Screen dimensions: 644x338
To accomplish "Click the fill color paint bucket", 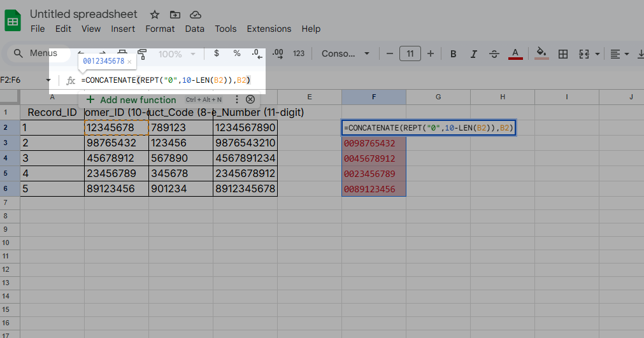I will click(541, 53).
